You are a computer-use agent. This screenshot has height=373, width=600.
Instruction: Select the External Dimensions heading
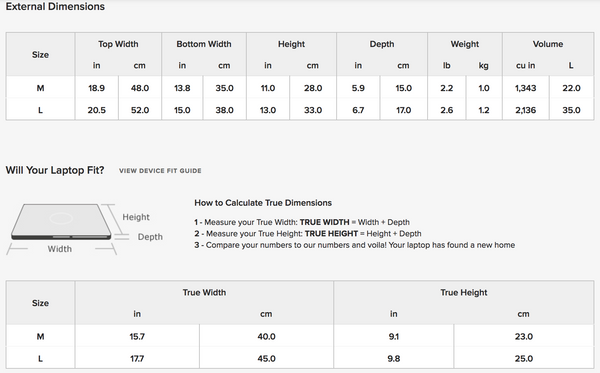(x=55, y=7)
